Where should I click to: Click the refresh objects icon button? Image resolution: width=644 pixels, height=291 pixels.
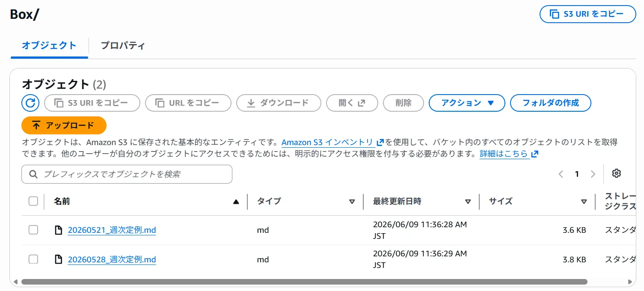tap(30, 103)
